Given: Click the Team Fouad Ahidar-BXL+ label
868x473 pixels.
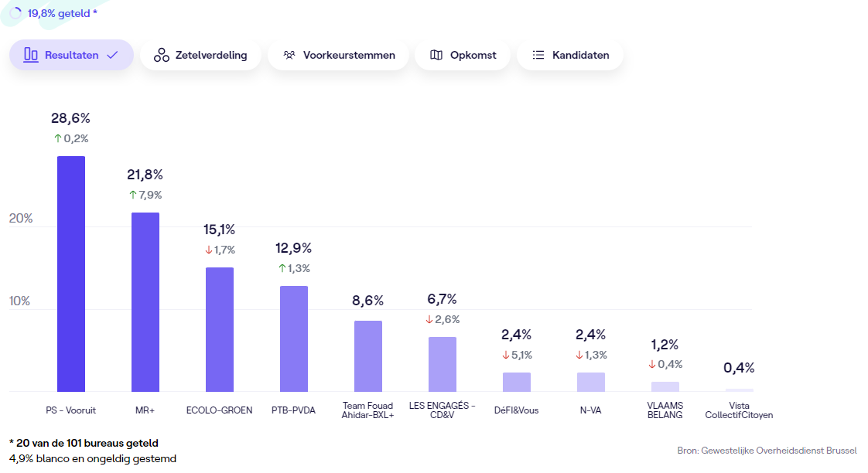Looking at the screenshot, I should [x=367, y=410].
